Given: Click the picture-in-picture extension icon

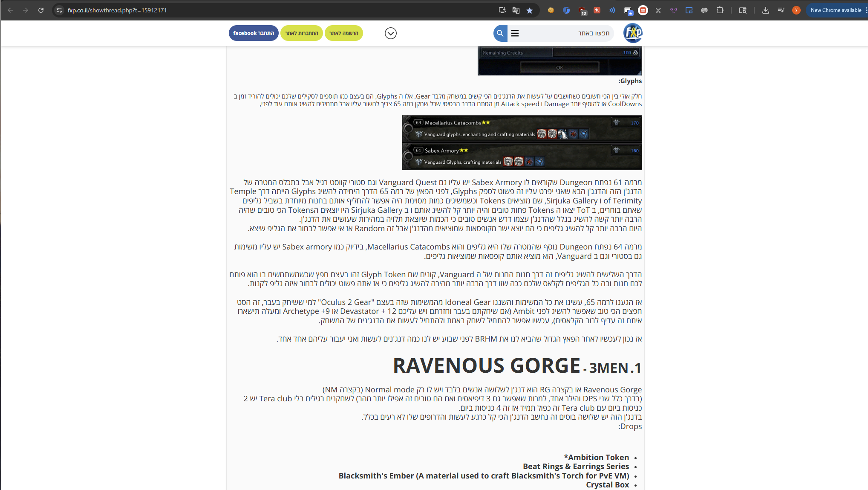Looking at the screenshot, I should (x=689, y=10).
